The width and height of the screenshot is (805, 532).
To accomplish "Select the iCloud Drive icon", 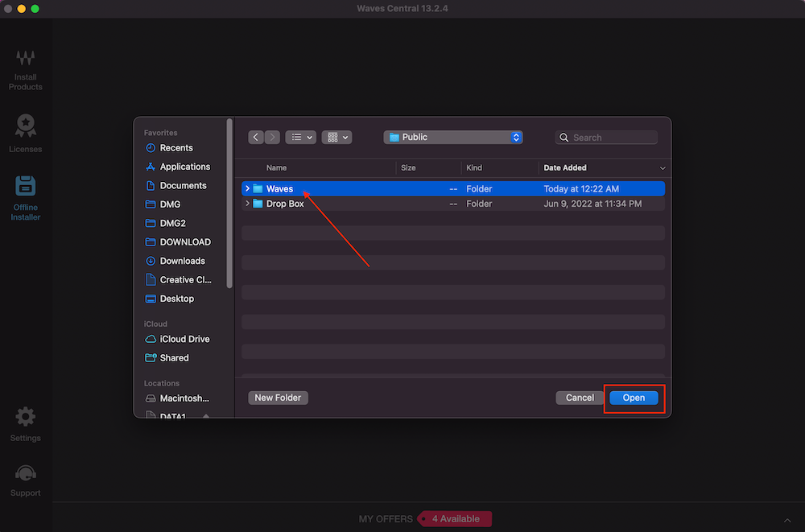I will pos(152,339).
